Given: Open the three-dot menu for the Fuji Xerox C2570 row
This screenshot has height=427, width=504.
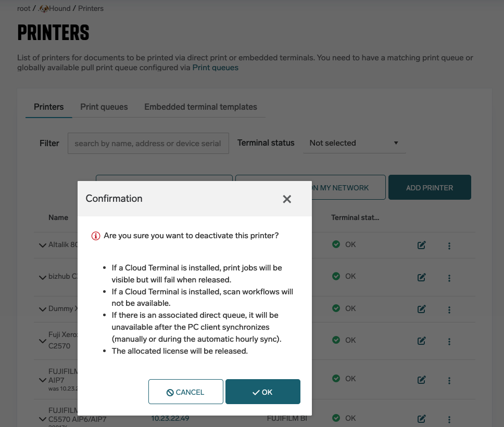Looking at the screenshot, I should [449, 341].
